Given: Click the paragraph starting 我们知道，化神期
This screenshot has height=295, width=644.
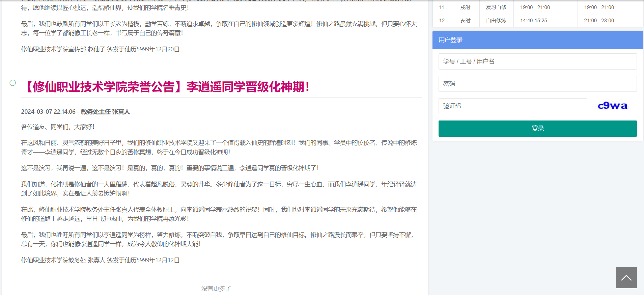Looking at the screenshot, I should [x=219, y=189].
